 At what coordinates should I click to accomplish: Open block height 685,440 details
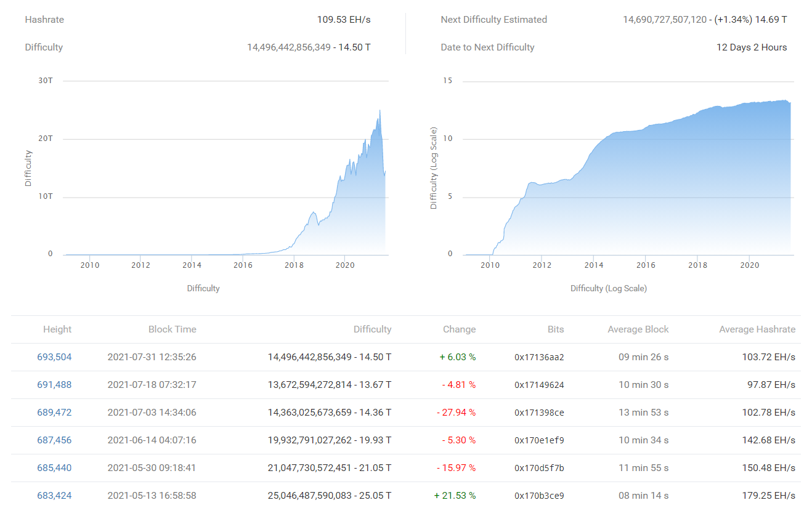(x=54, y=467)
